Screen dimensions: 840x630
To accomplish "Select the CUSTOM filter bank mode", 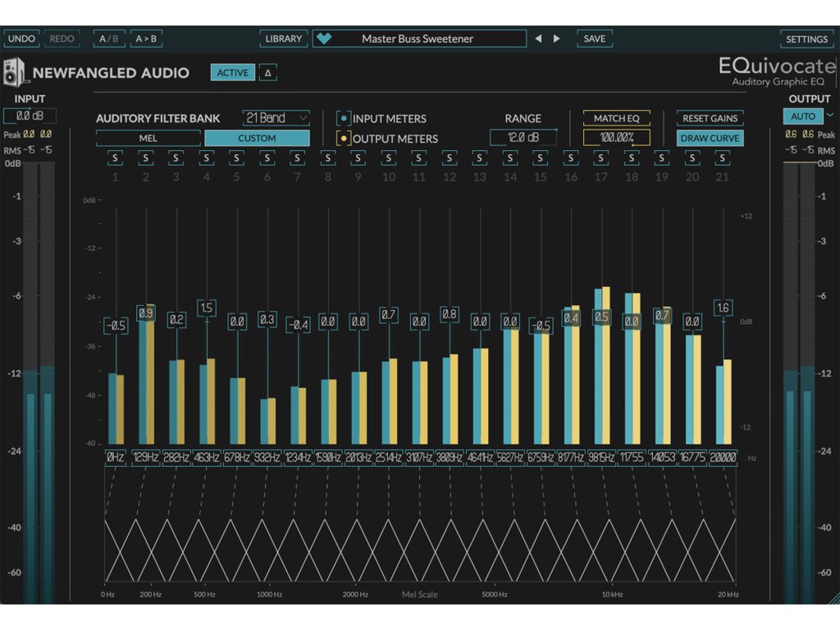I will (257, 139).
